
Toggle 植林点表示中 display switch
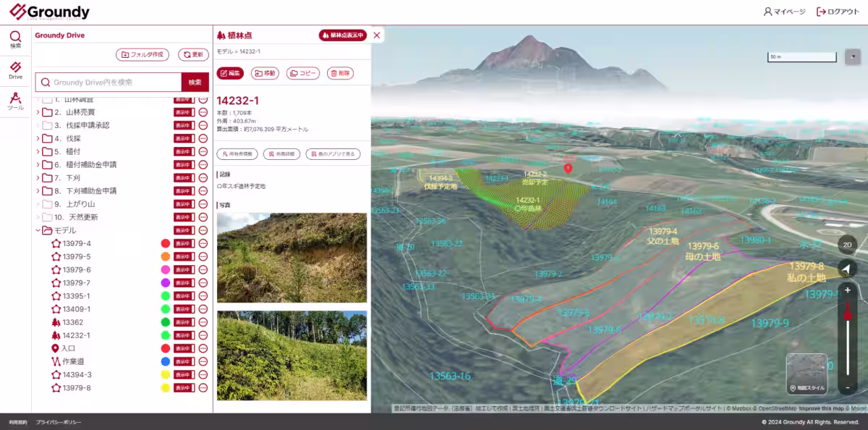coord(343,35)
